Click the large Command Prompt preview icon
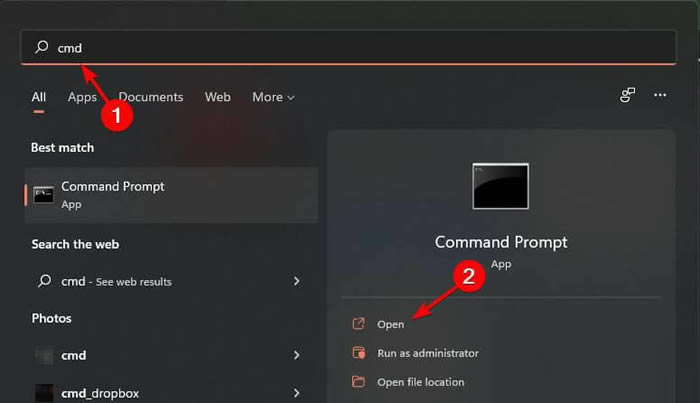The image size is (700, 403). (500, 186)
